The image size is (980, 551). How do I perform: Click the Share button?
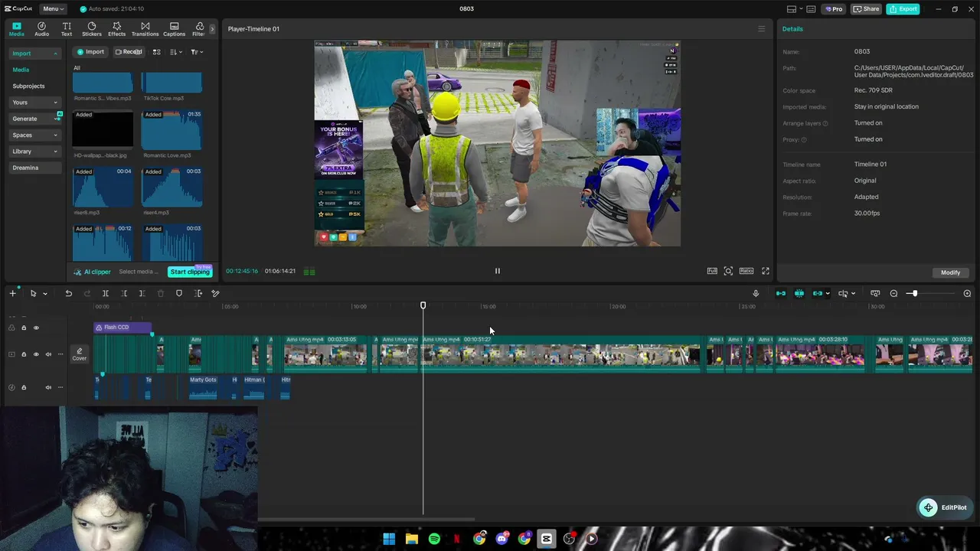(867, 9)
